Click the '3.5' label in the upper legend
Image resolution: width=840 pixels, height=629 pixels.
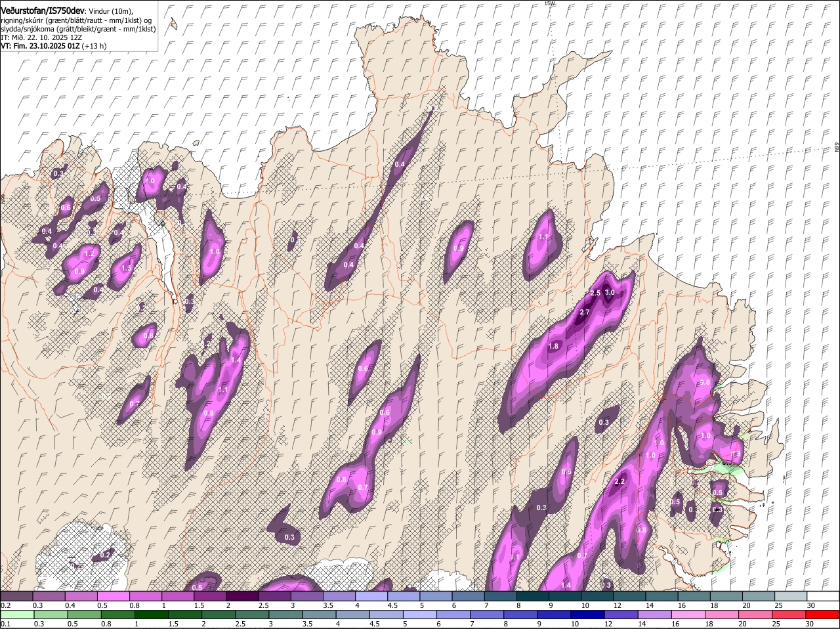point(328,605)
